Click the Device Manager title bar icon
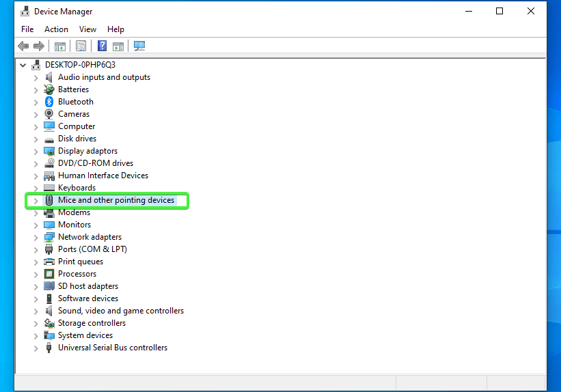Image resolution: width=561 pixels, height=392 pixels. tap(25, 12)
